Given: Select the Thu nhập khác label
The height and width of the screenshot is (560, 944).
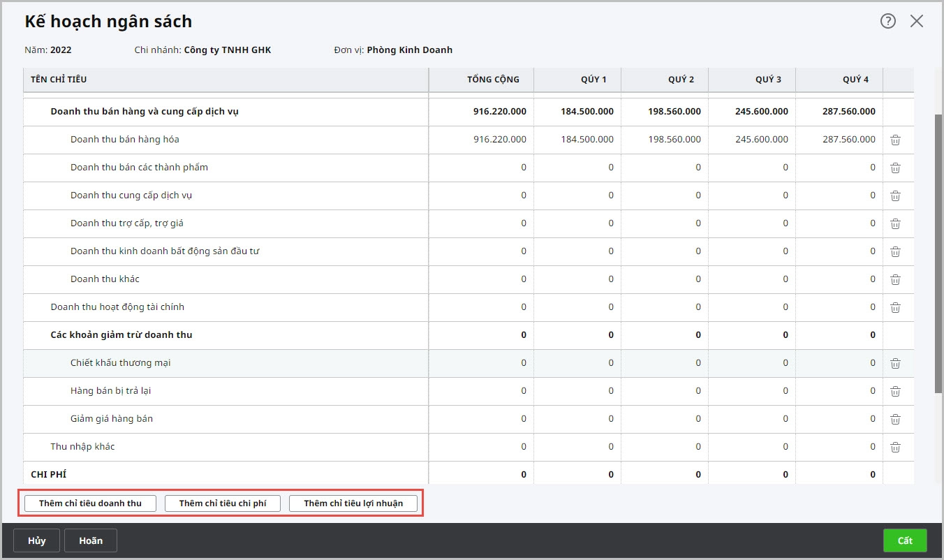Looking at the screenshot, I should 82,447.
